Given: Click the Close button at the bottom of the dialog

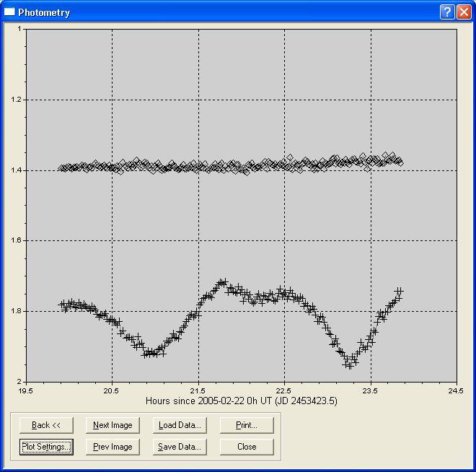Looking at the screenshot, I should 247,447.
